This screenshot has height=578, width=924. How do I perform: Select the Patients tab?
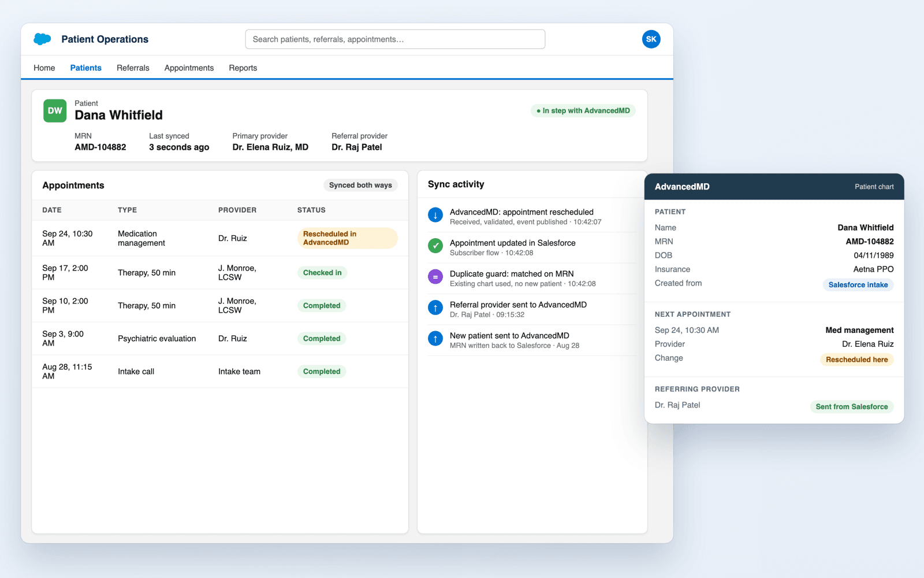coord(86,68)
